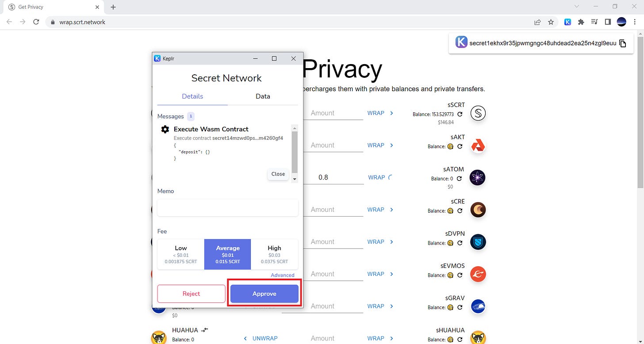
Task: Click the sDVPN token logo
Action: (478, 242)
